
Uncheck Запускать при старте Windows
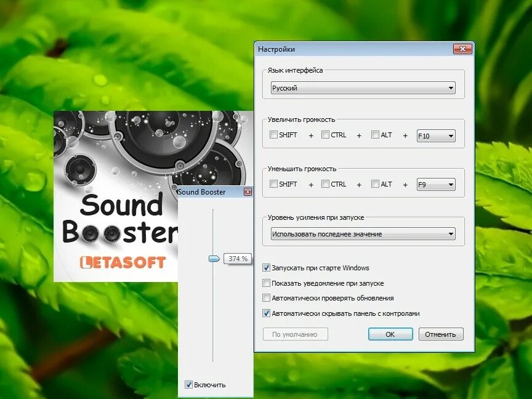click(267, 268)
